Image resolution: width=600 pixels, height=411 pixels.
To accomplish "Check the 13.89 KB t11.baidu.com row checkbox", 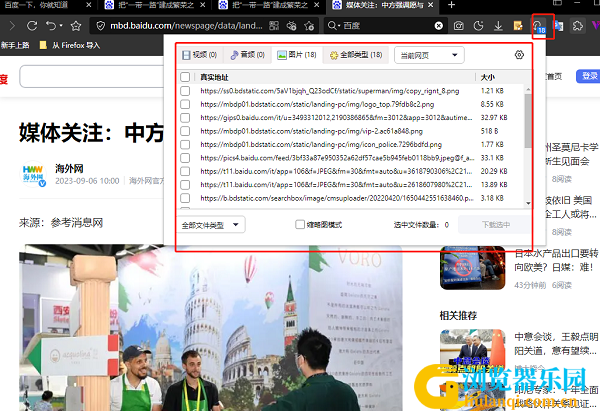I will 185,184.
